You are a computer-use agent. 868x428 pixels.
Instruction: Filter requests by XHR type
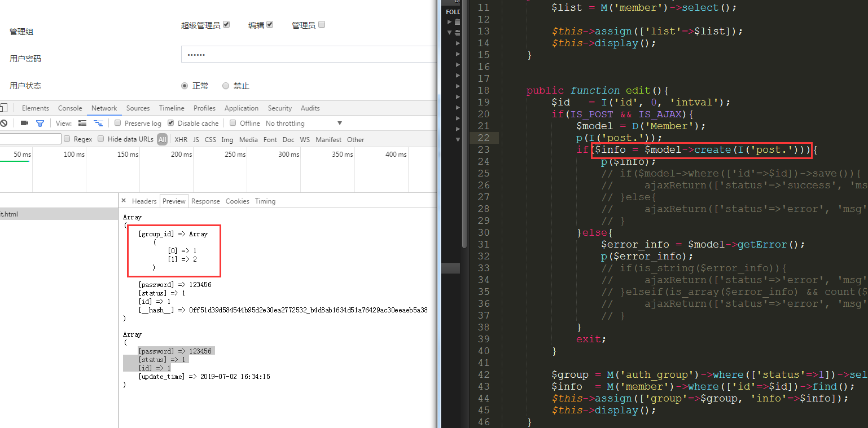click(x=181, y=139)
